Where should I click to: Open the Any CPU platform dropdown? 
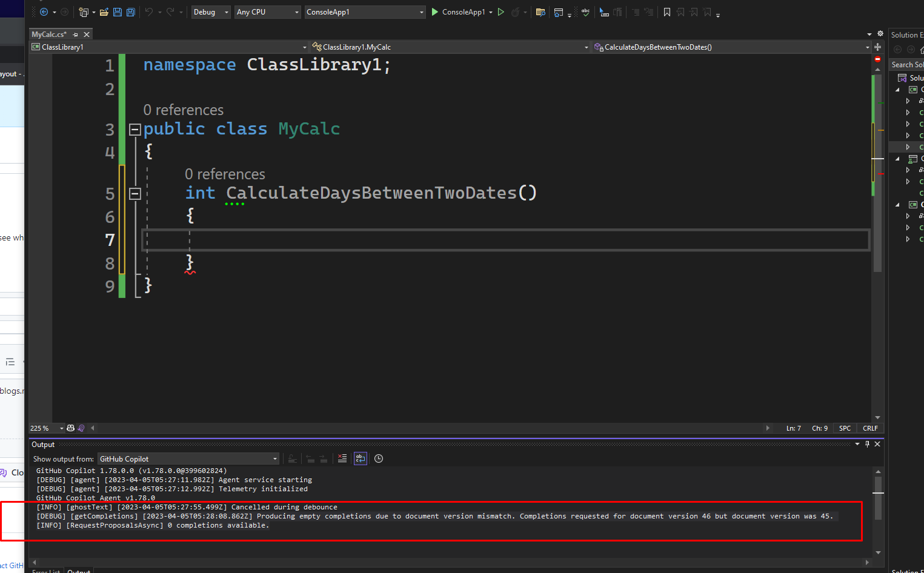pos(267,12)
